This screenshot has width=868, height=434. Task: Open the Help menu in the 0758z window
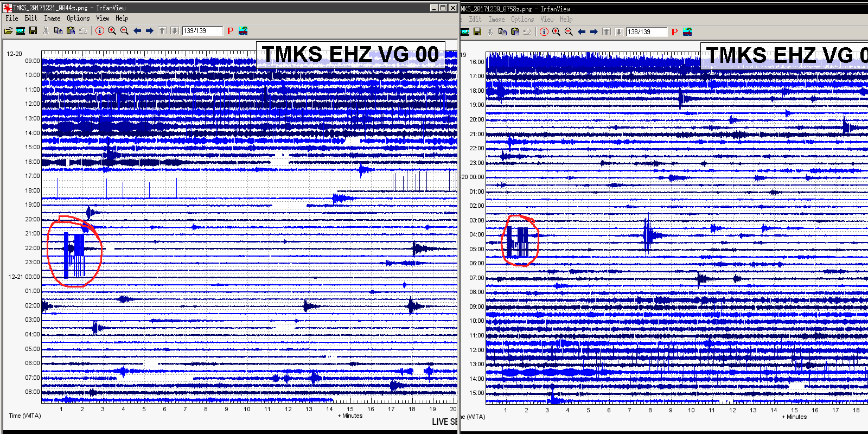click(x=566, y=19)
